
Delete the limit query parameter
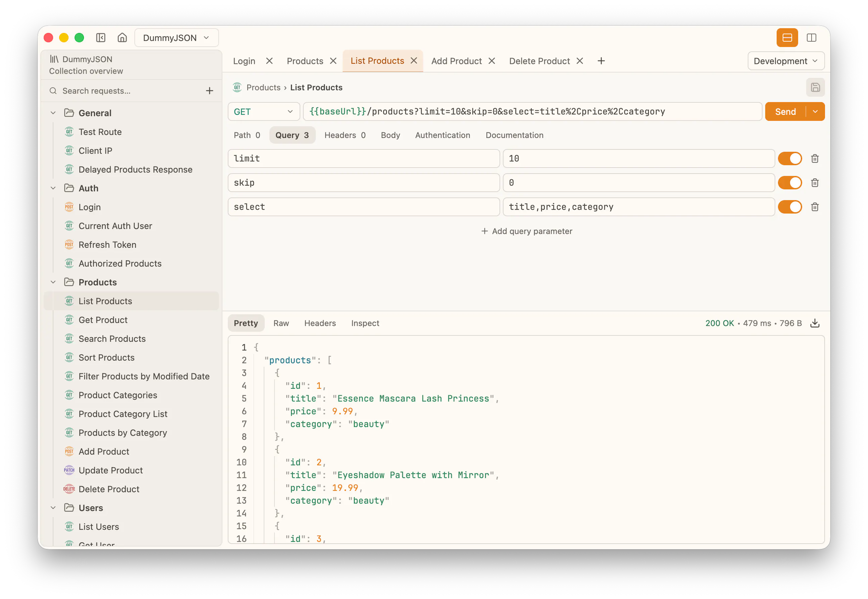(x=815, y=159)
